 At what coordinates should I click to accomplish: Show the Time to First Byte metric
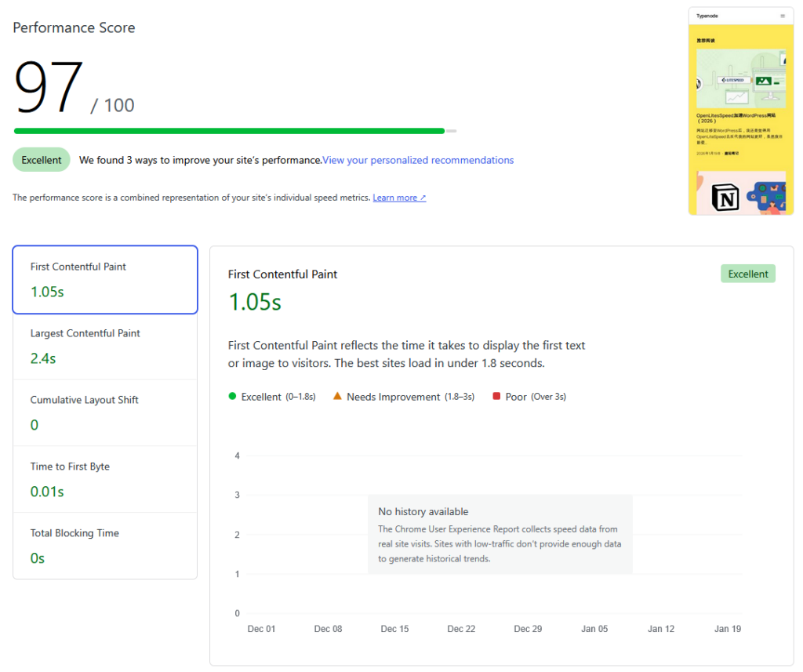(x=104, y=479)
